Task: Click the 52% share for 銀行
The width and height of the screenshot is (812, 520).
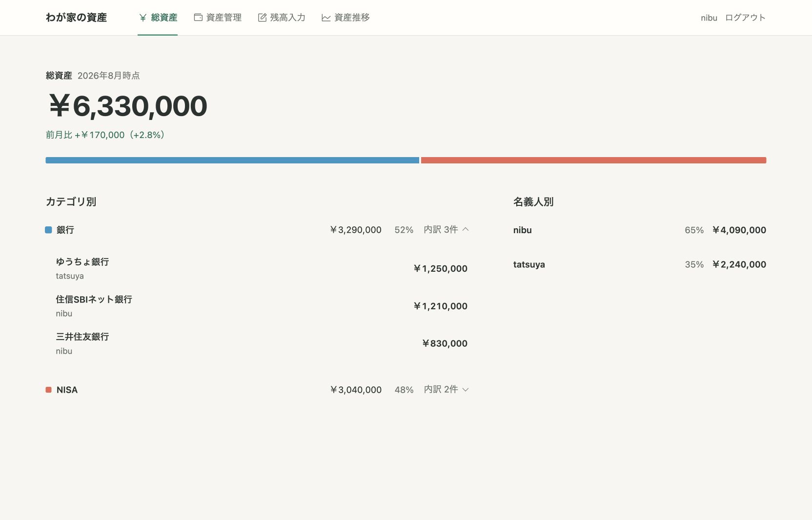Action: coord(404,230)
